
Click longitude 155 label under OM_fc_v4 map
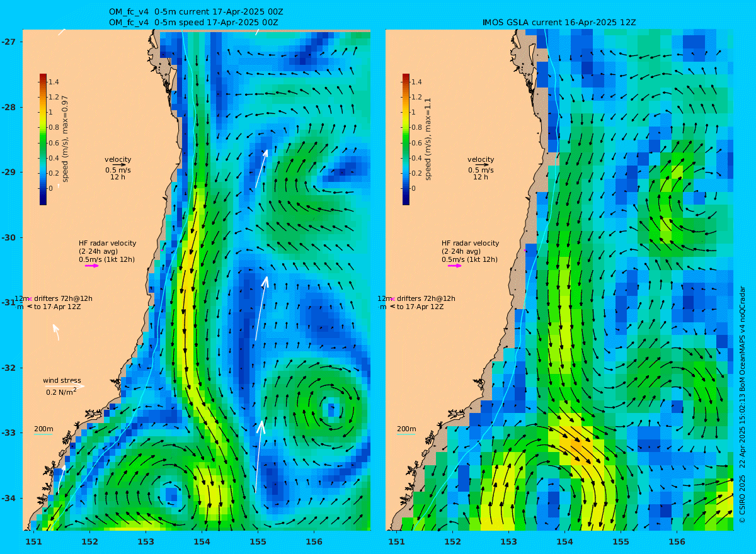[x=258, y=541]
